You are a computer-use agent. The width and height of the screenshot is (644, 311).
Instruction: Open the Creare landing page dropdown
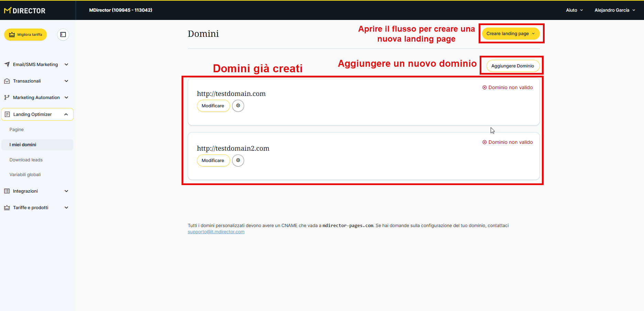(511, 34)
